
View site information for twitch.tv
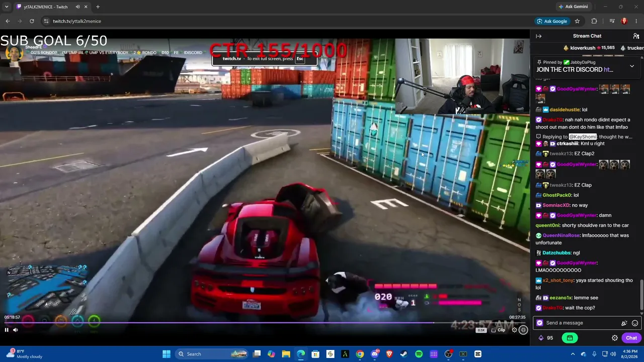[x=46, y=21]
